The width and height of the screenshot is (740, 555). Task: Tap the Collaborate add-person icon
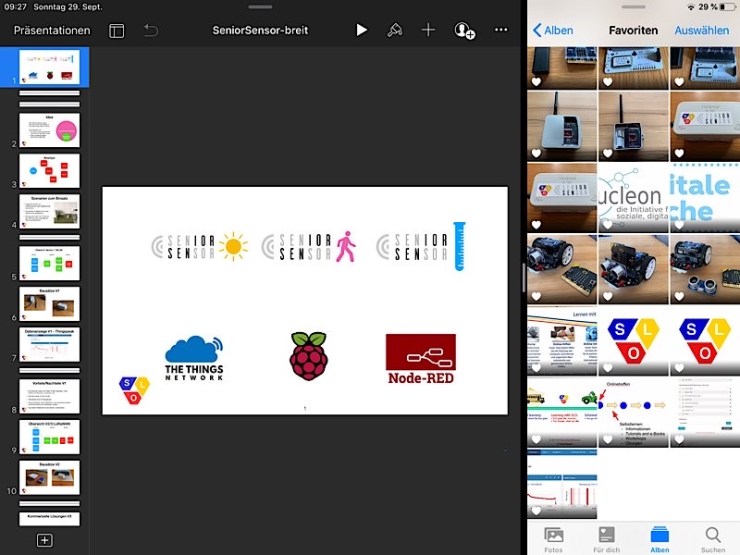pyautogui.click(x=464, y=31)
